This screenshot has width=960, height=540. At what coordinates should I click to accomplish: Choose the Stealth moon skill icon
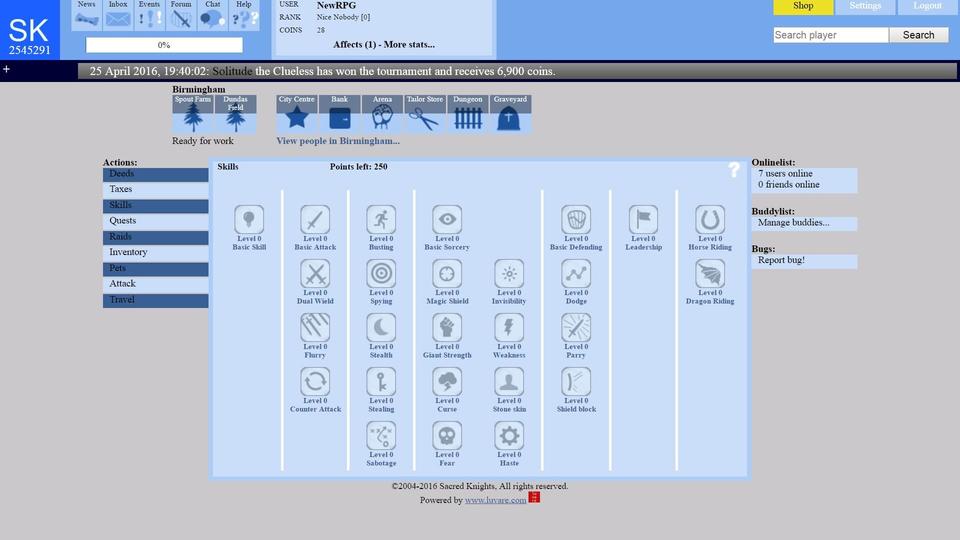[381, 328]
